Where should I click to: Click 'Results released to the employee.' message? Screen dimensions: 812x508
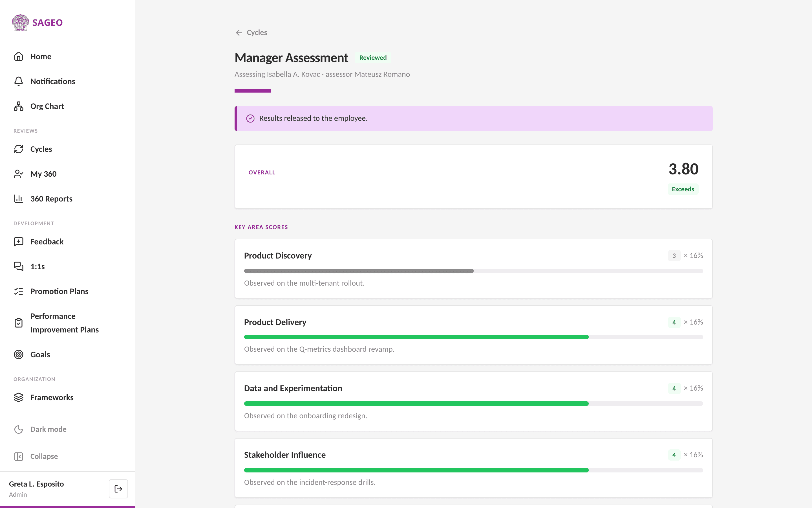tap(313, 119)
